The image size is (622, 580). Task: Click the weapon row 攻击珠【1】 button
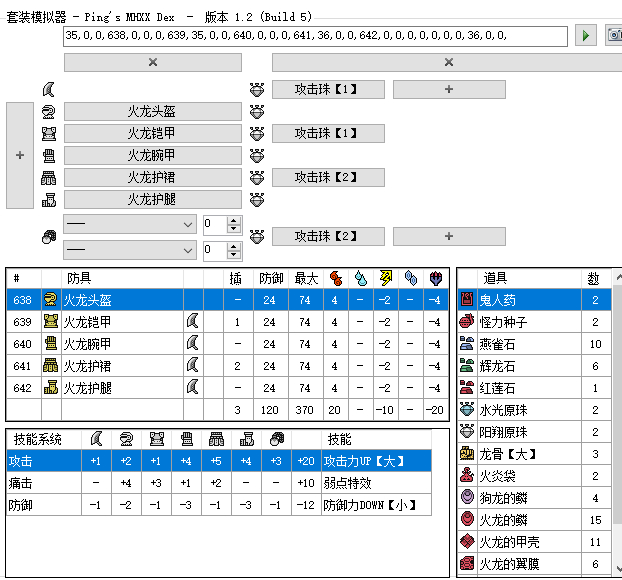click(328, 89)
